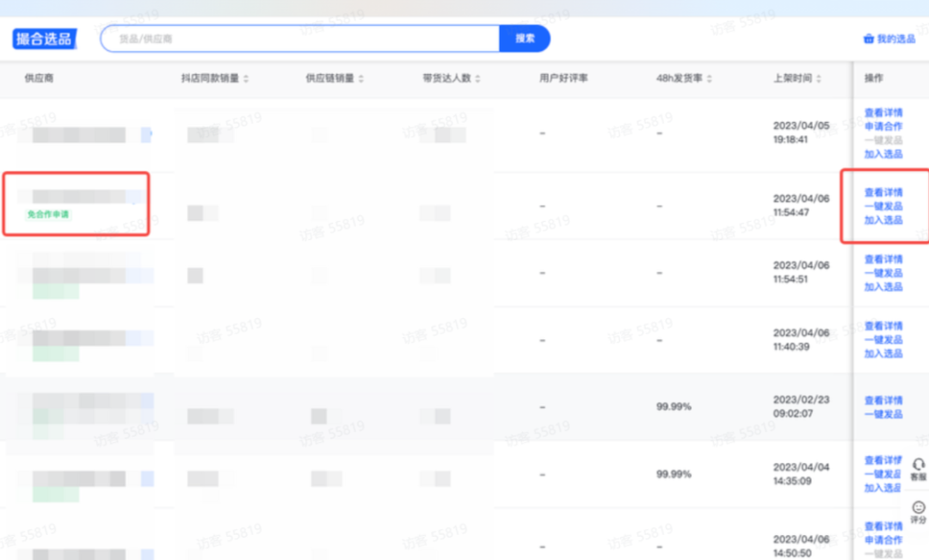Sort by 带货达人数 column arrows
Viewport: 929px width, 560px height.
point(477,79)
